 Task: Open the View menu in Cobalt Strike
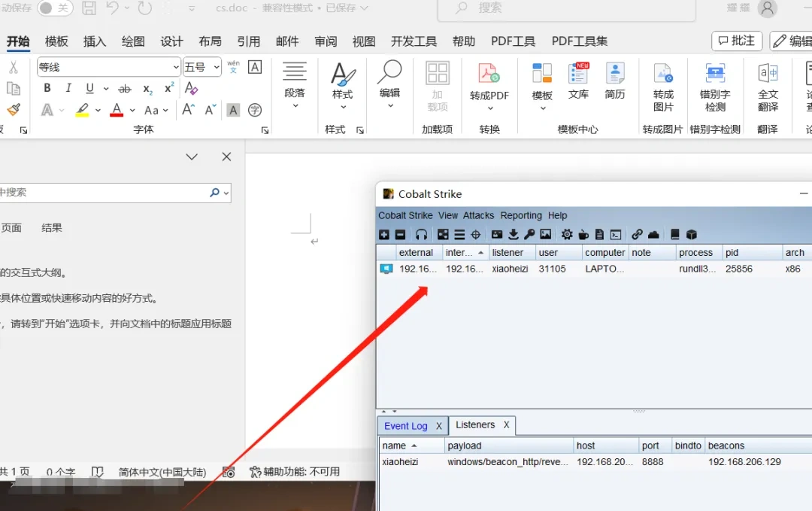tap(448, 215)
